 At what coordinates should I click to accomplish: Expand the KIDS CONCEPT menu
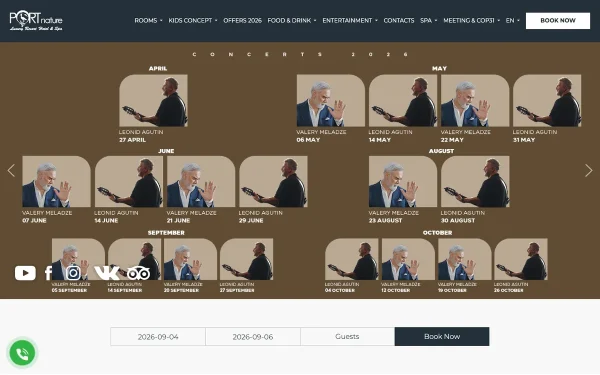pyautogui.click(x=193, y=20)
